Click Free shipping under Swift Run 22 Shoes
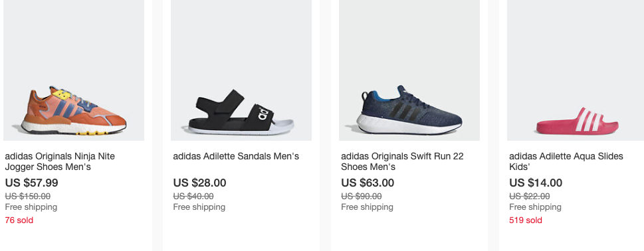The height and width of the screenshot is (251, 644). [367, 207]
